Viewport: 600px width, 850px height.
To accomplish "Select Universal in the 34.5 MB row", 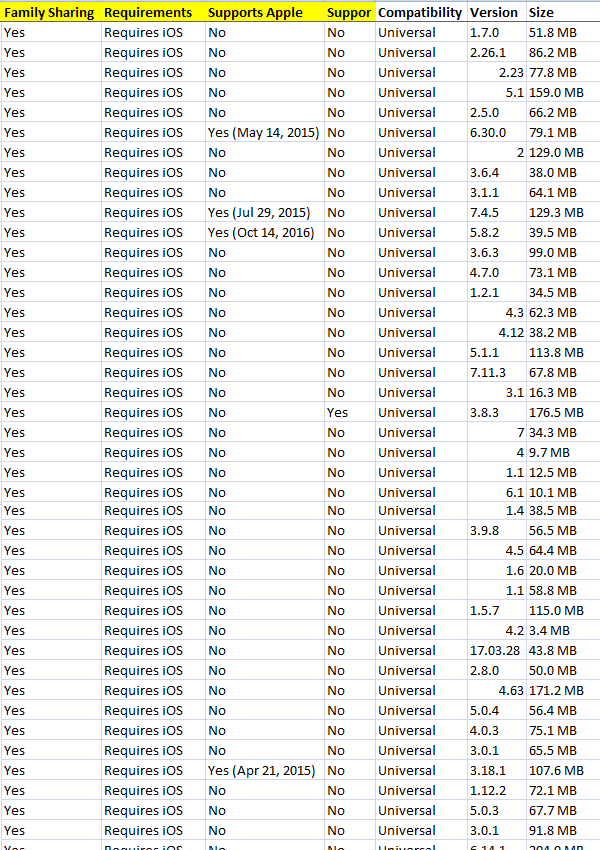I will coord(421,293).
